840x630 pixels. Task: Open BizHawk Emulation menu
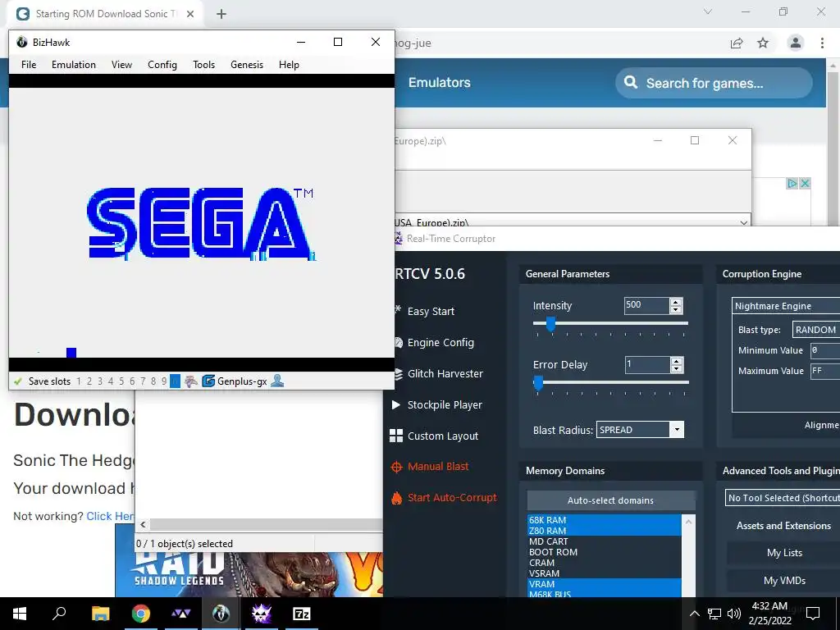click(x=74, y=65)
